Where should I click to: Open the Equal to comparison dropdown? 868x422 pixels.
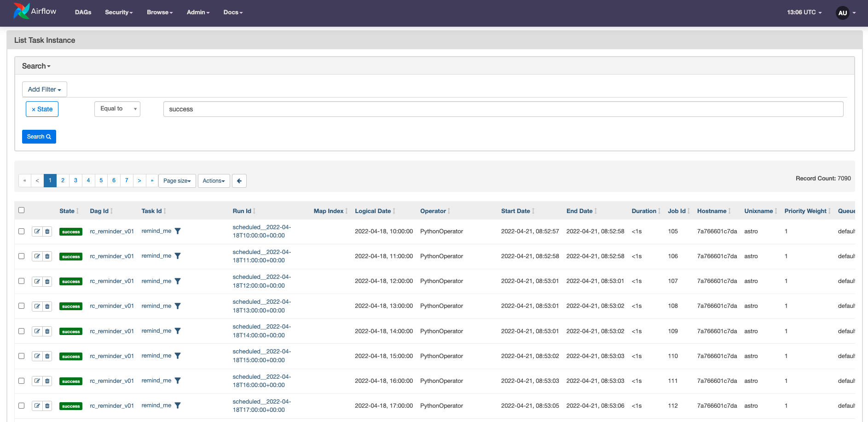(117, 109)
